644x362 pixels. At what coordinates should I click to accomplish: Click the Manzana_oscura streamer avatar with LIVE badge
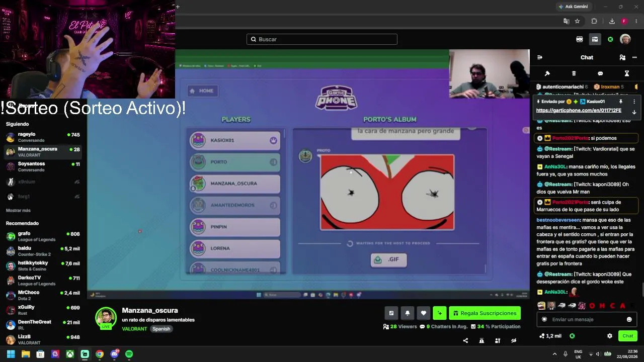tap(106, 318)
